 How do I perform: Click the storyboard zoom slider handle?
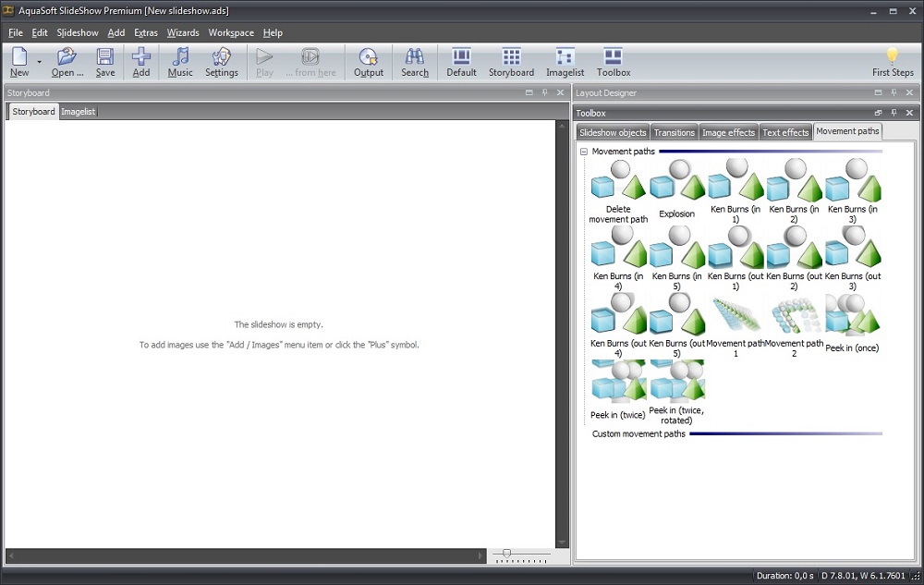[x=506, y=554]
